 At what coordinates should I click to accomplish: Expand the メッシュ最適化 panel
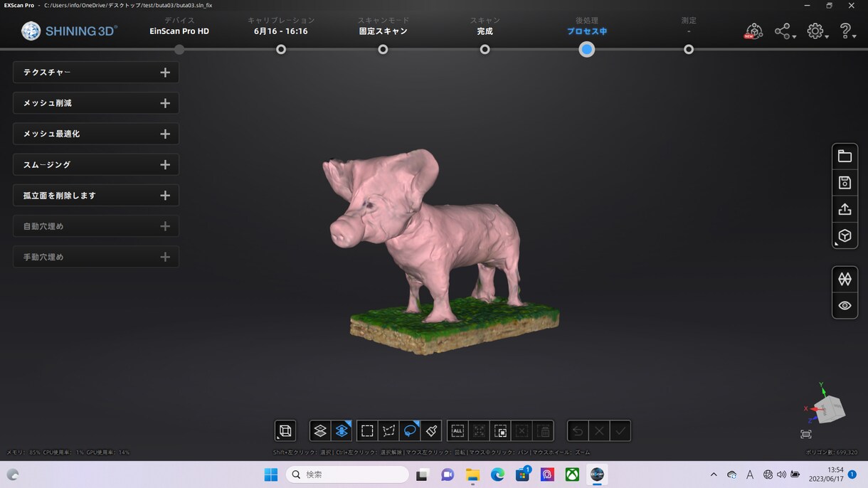tap(96, 134)
